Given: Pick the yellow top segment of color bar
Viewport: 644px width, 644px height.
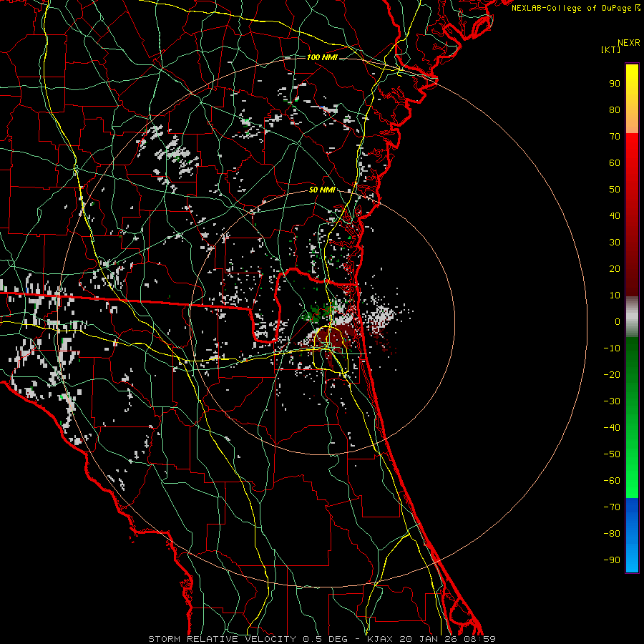Looking at the screenshot, I should tap(632, 99).
